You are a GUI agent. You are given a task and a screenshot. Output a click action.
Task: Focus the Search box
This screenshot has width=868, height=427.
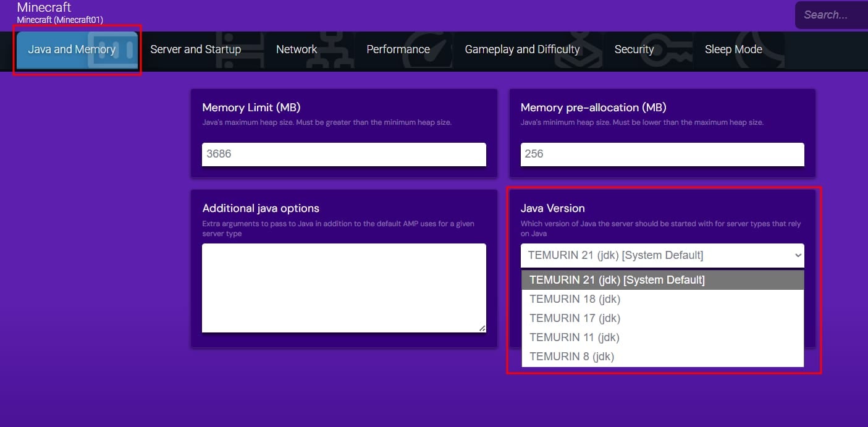pyautogui.click(x=832, y=15)
